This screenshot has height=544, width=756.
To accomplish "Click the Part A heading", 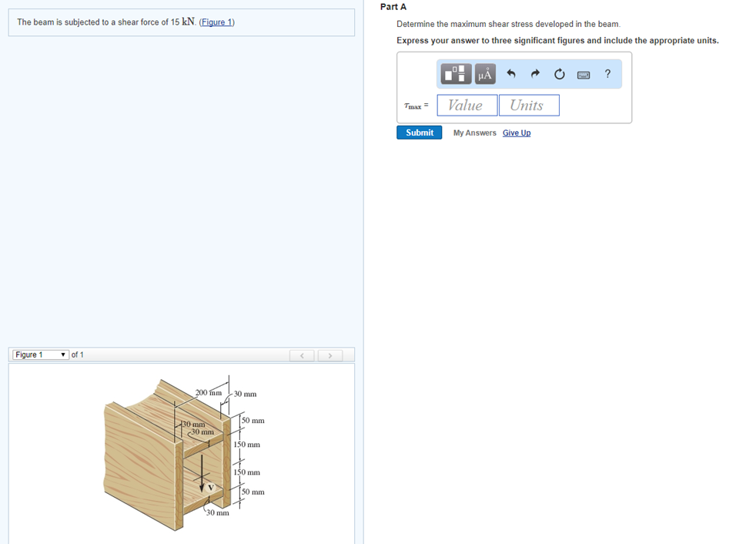I will tap(393, 7).
